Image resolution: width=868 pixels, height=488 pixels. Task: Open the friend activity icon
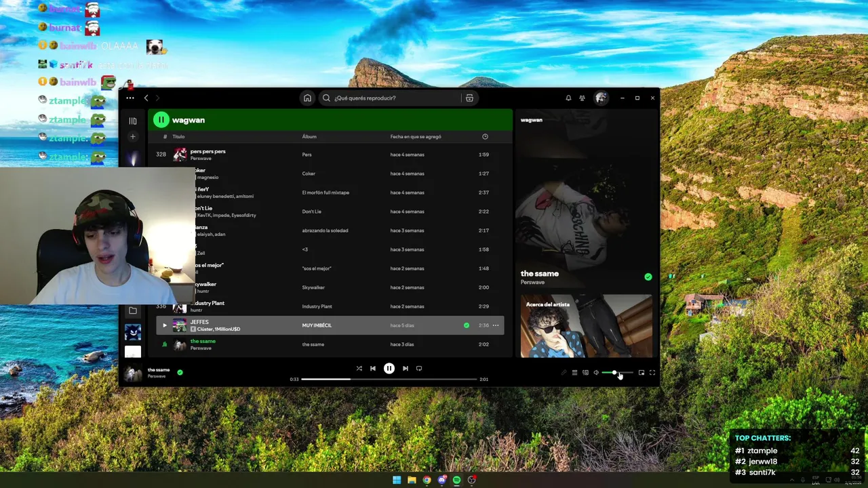point(583,98)
